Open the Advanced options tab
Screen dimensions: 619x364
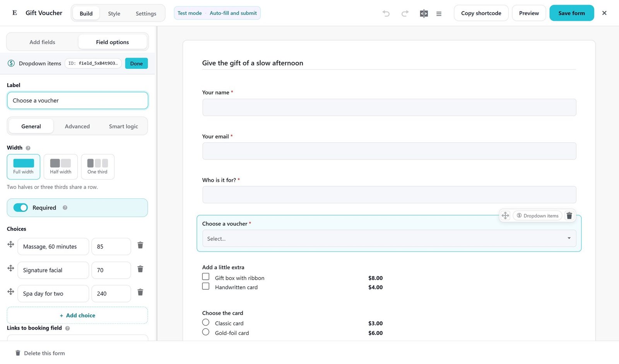[x=77, y=126]
